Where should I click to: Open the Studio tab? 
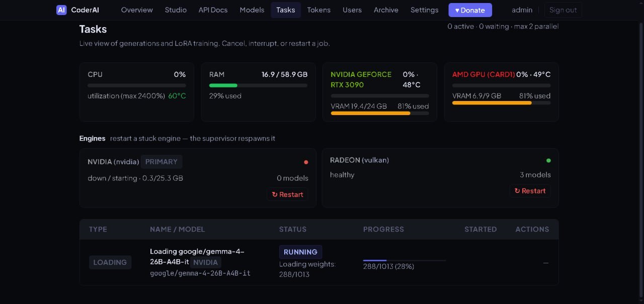(x=176, y=10)
